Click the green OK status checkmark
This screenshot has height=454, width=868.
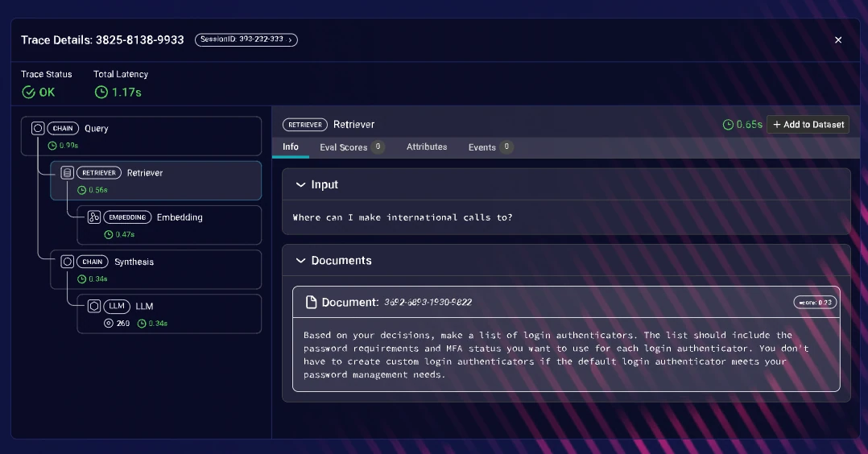tap(28, 93)
